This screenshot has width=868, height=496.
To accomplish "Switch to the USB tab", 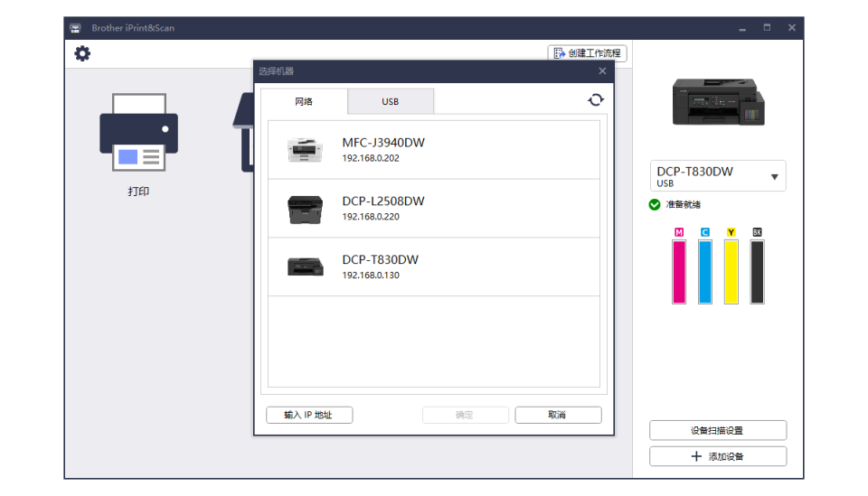I will point(391,101).
